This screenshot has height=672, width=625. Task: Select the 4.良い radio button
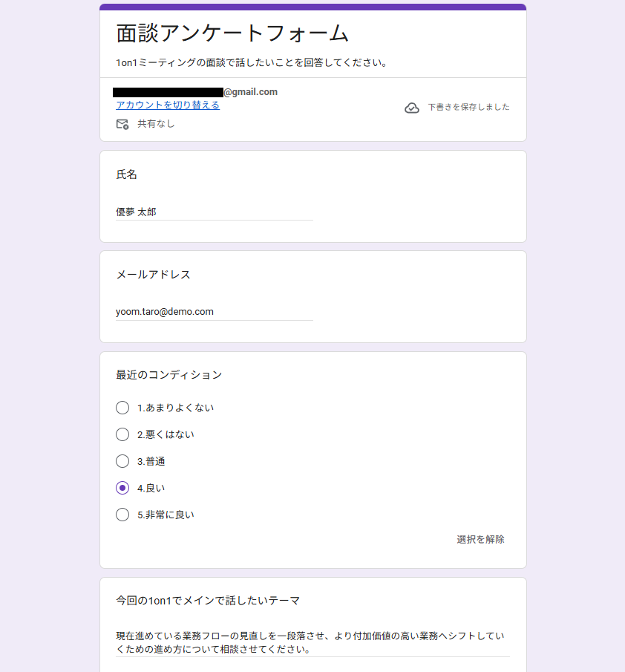click(x=122, y=488)
